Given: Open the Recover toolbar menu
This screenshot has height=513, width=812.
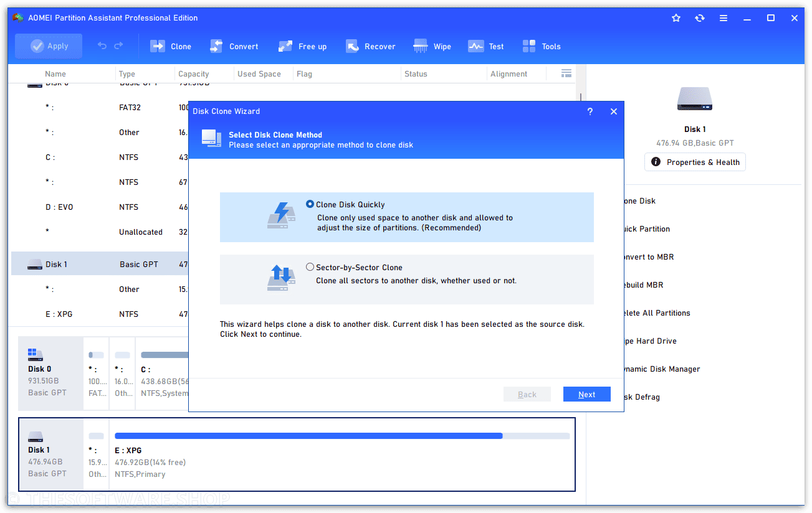Looking at the screenshot, I should click(x=371, y=46).
